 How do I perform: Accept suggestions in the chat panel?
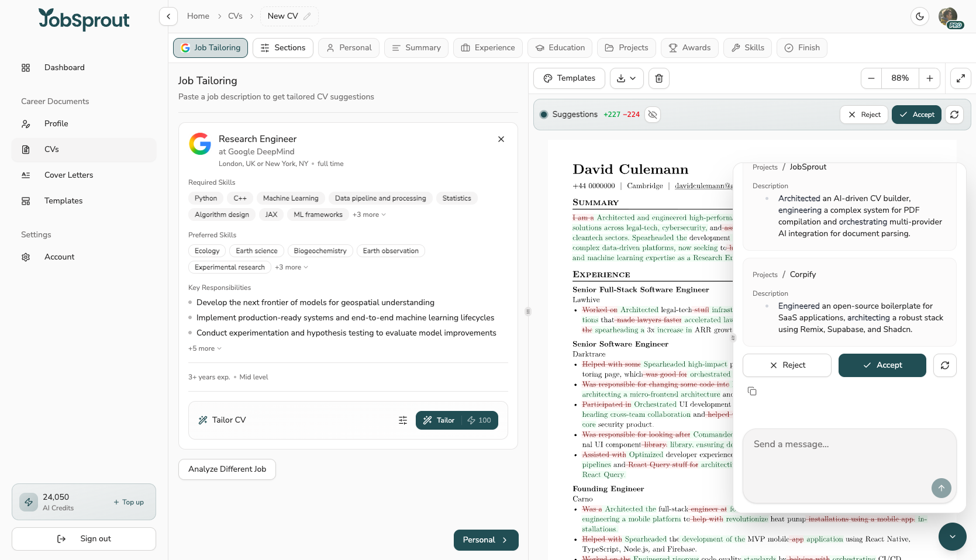(x=882, y=365)
